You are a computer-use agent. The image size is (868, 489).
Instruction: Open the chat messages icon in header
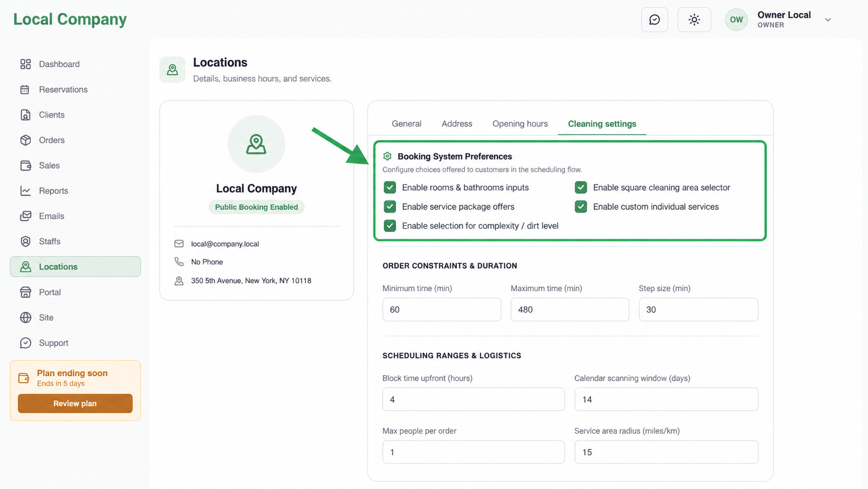654,20
